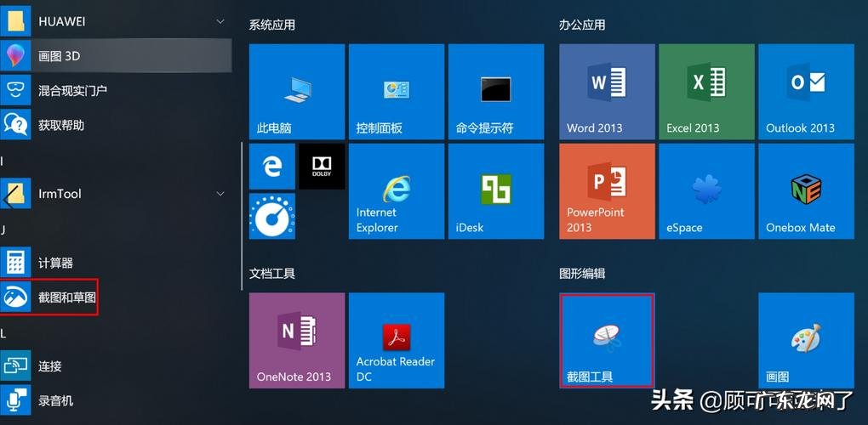Open the 此电脑 tile
This screenshot has width=868, height=425.
pos(297,92)
